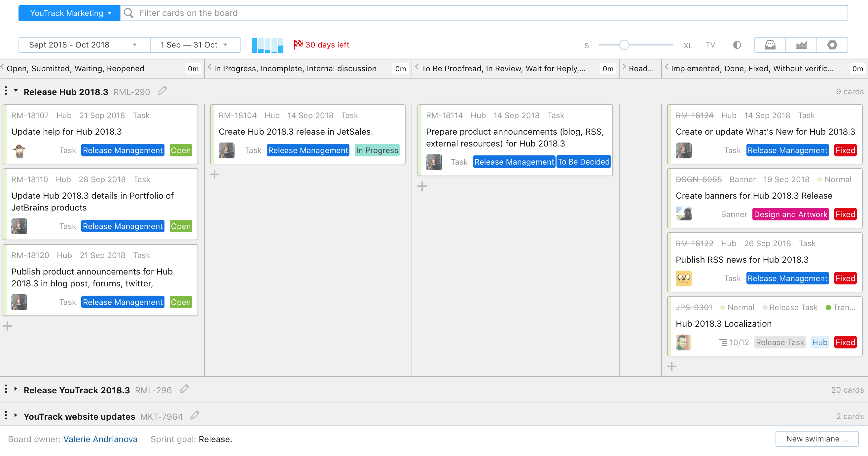Click yellow avatar on RM-18122 card
This screenshot has height=456, width=868.
point(684,278)
